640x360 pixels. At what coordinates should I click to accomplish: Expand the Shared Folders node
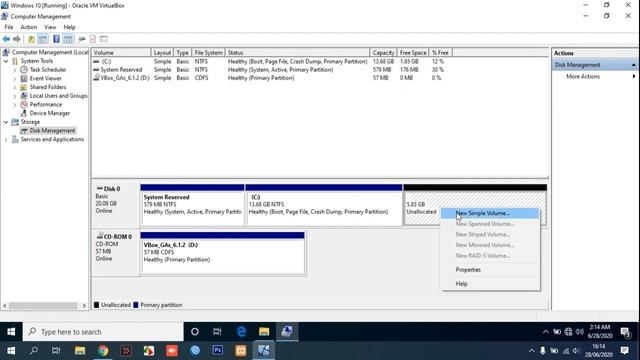(x=15, y=87)
